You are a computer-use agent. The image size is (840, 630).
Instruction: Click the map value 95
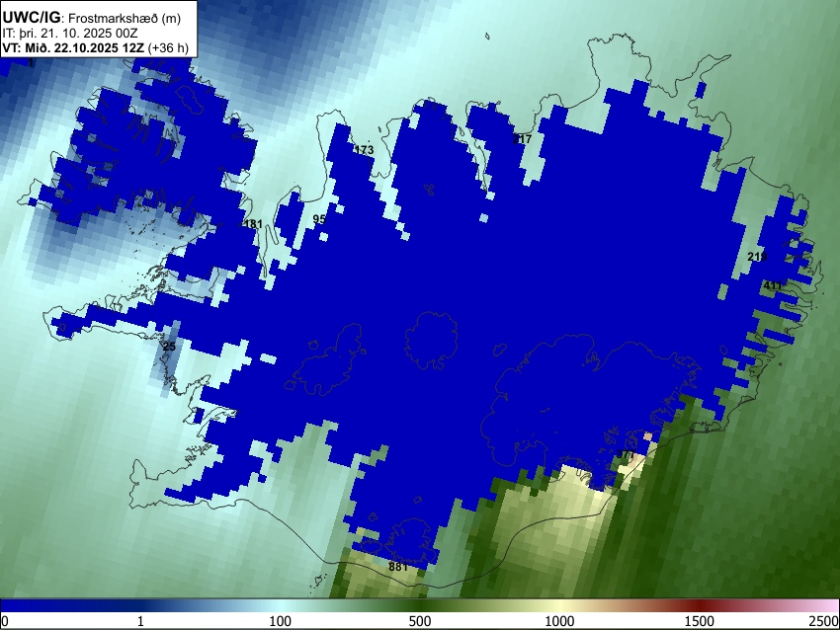pos(319,219)
